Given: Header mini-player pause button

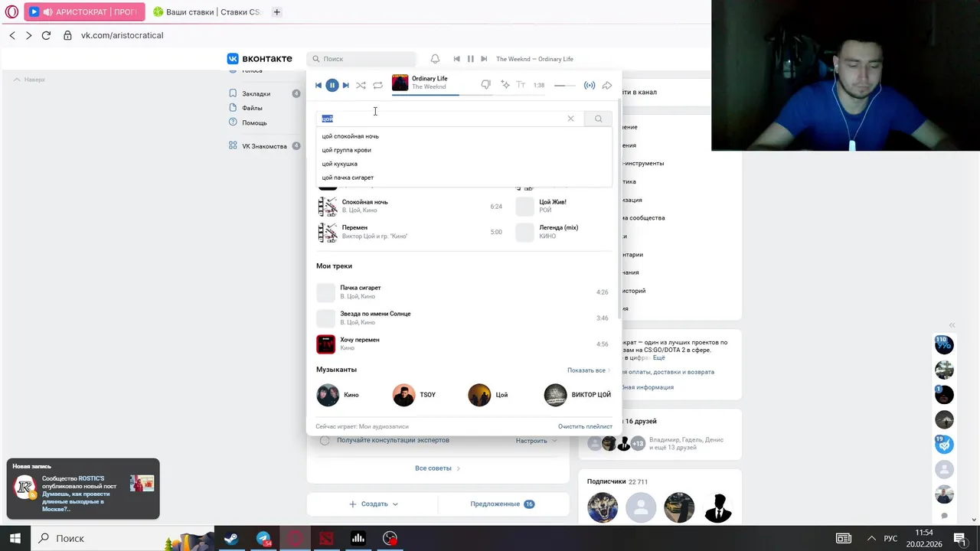Looking at the screenshot, I should pos(470,59).
